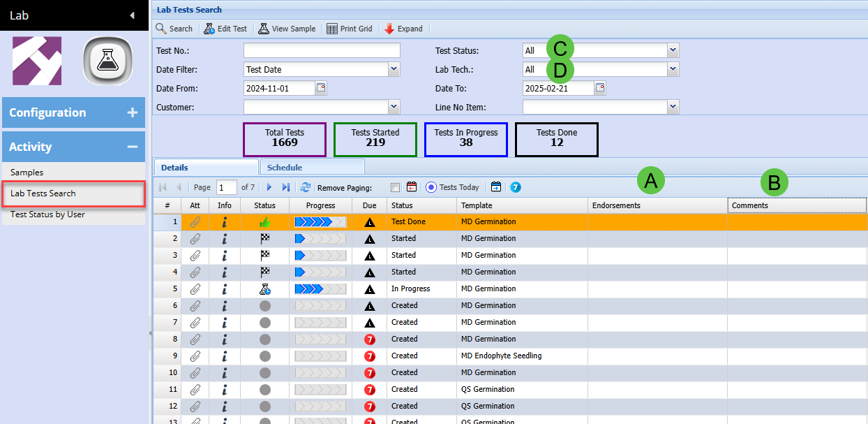Select the Tests Today radio button
Image resolution: width=868 pixels, height=424 pixels.
[431, 187]
